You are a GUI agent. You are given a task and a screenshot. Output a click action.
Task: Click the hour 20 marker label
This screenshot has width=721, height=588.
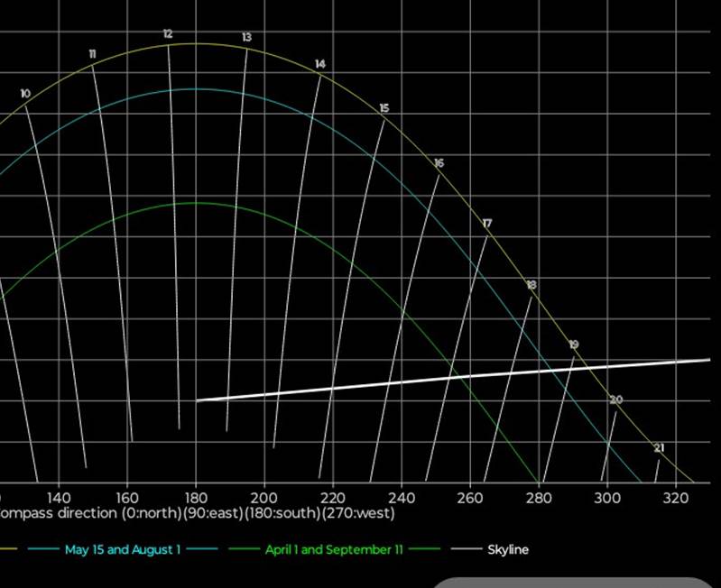pyautogui.click(x=616, y=400)
